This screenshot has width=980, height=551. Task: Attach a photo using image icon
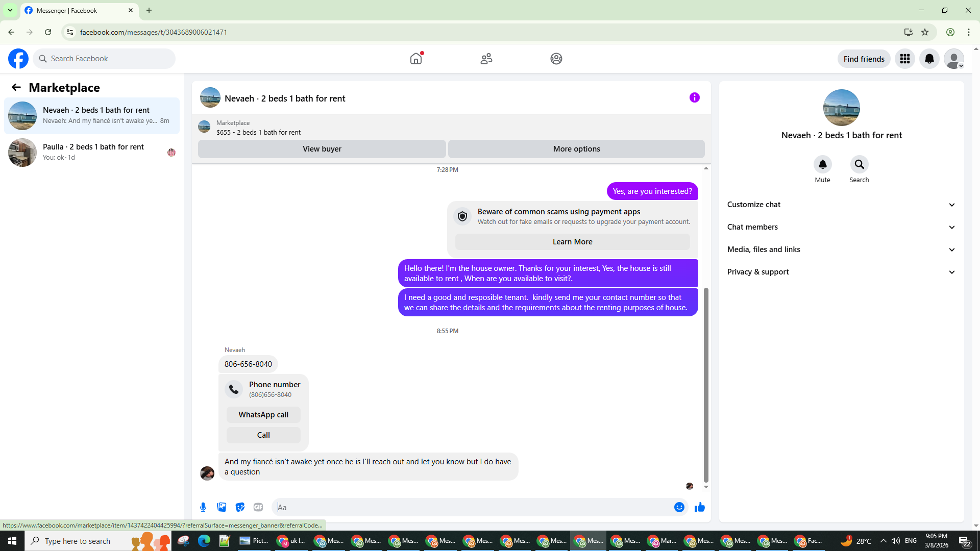222,507
